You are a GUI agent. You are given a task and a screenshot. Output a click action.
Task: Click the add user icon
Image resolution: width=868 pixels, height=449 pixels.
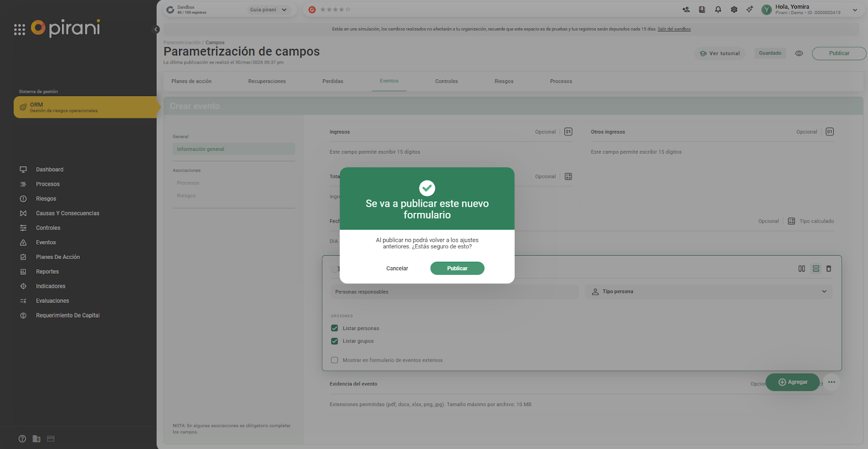(x=686, y=10)
